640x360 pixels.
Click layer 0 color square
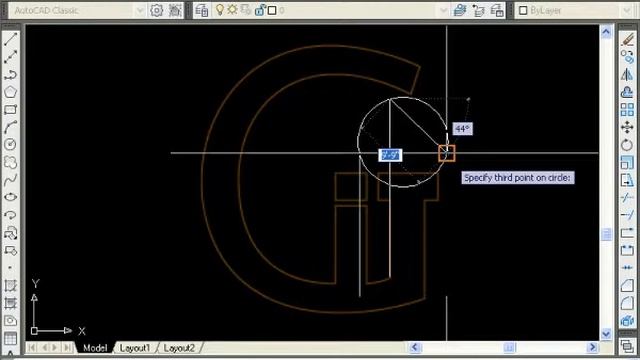(272, 11)
